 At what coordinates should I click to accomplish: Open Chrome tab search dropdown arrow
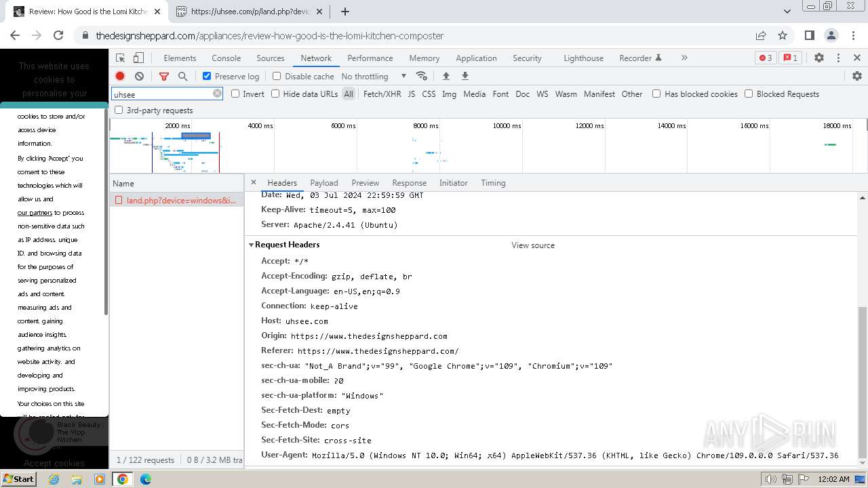(x=787, y=12)
